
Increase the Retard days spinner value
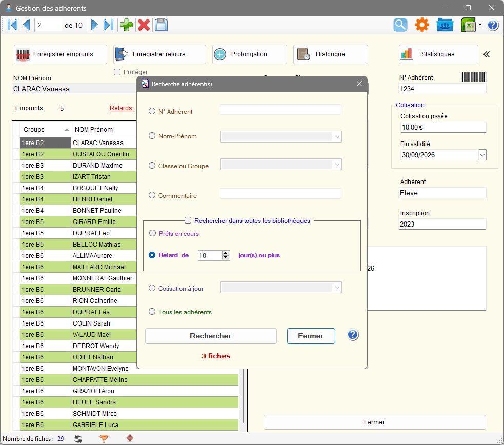[226, 253]
